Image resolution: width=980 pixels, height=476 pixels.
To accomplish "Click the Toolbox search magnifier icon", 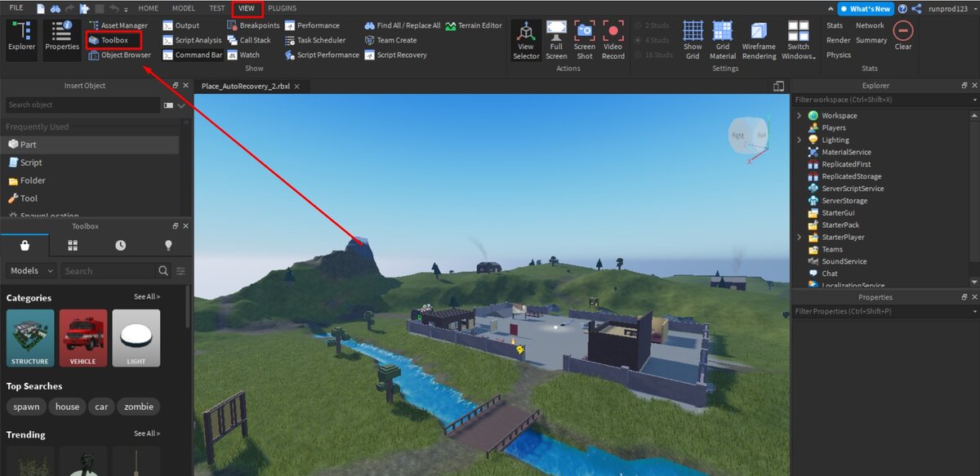I will tap(163, 270).
